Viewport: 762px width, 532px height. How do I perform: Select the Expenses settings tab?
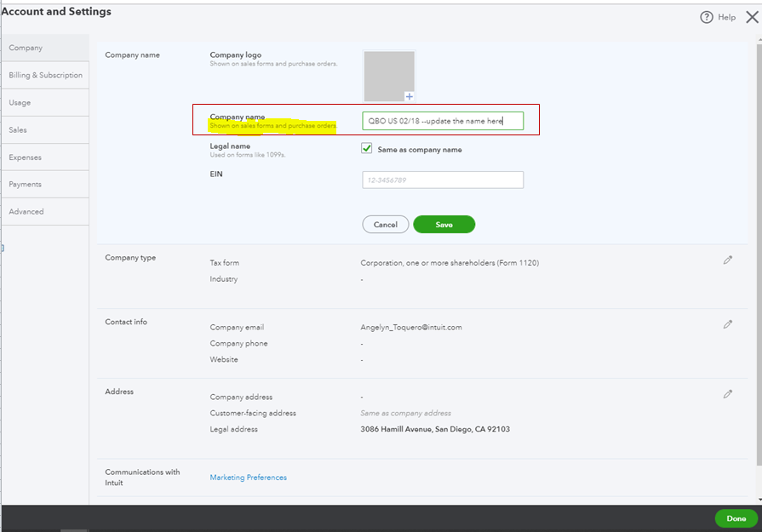click(x=45, y=157)
